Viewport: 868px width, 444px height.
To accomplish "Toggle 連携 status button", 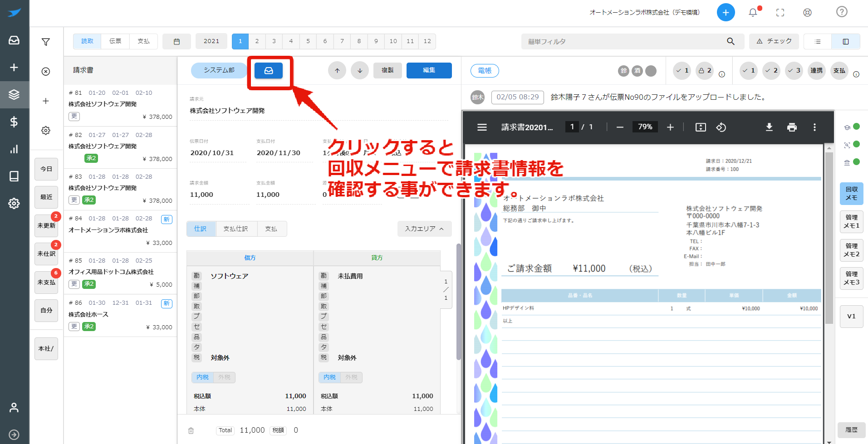I will 817,70.
